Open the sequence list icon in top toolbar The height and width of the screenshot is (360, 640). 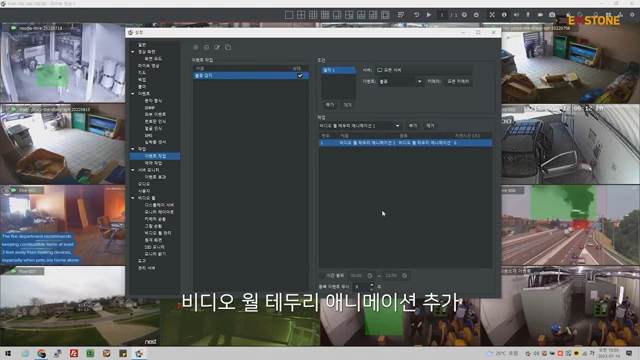click(401, 15)
